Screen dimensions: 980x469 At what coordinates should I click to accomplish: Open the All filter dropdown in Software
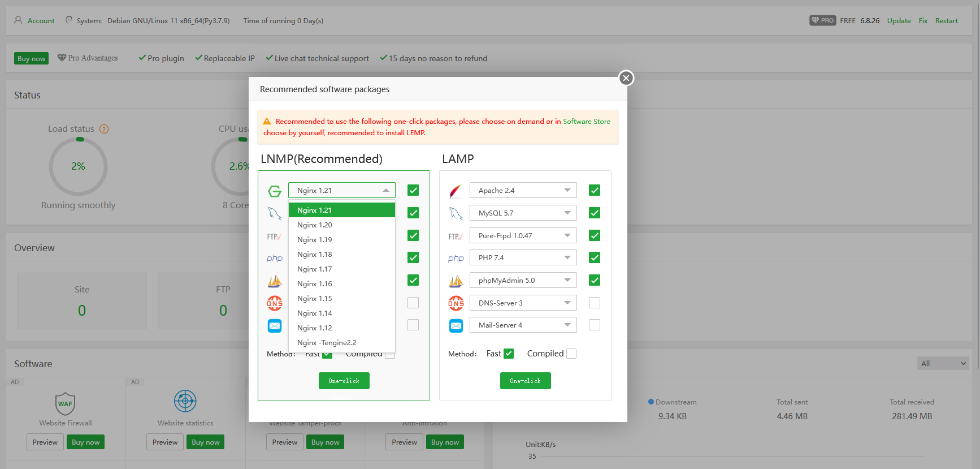pos(943,363)
